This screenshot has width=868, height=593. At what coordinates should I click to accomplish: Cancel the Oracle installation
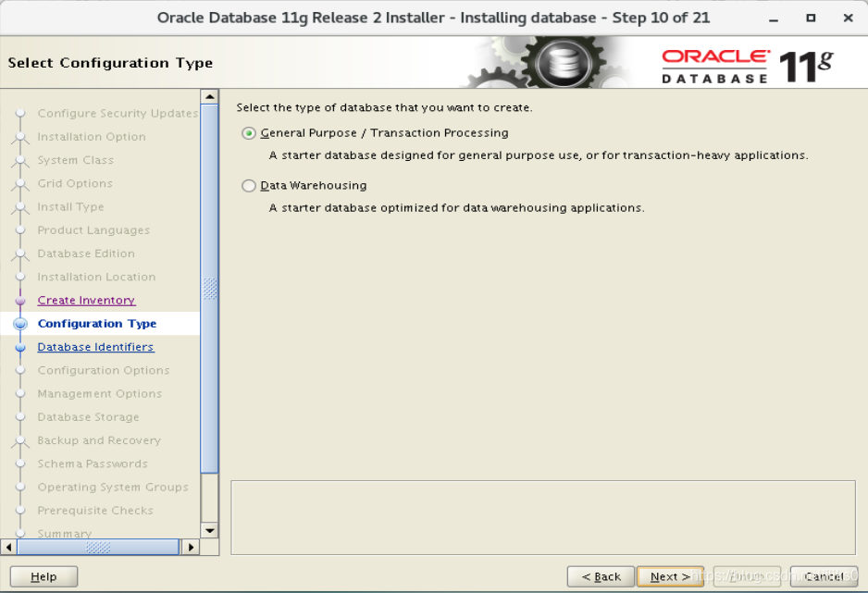pyautogui.click(x=824, y=576)
